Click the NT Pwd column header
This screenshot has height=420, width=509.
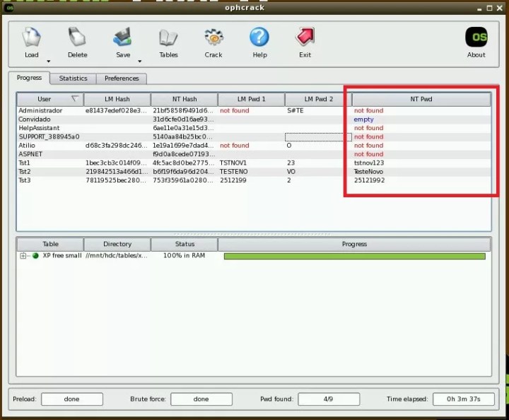[x=421, y=99]
